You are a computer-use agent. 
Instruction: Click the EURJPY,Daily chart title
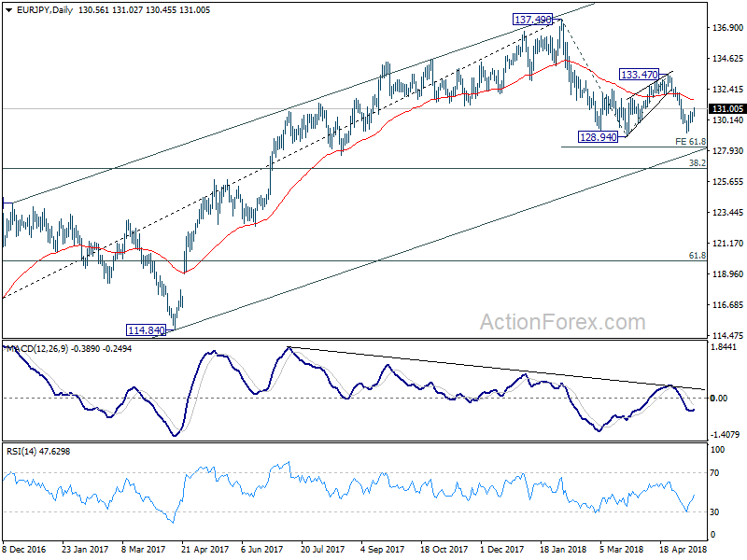coord(45,10)
